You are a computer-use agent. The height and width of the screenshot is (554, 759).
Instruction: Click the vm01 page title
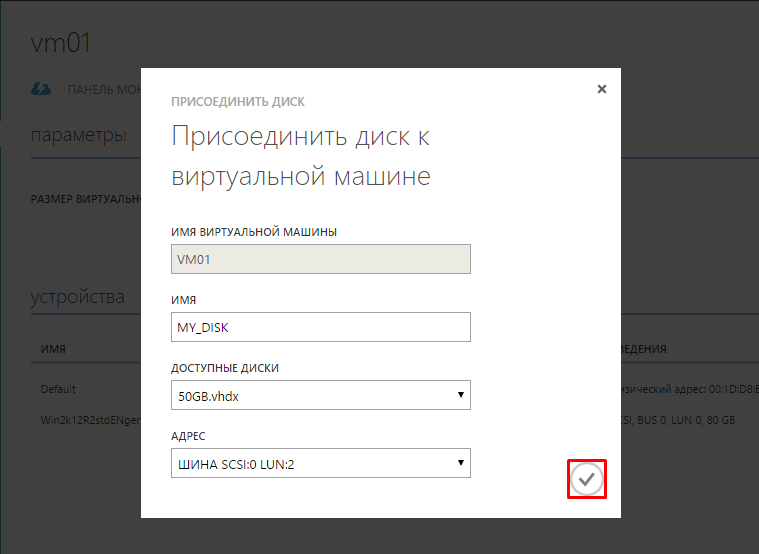pyautogui.click(x=62, y=42)
